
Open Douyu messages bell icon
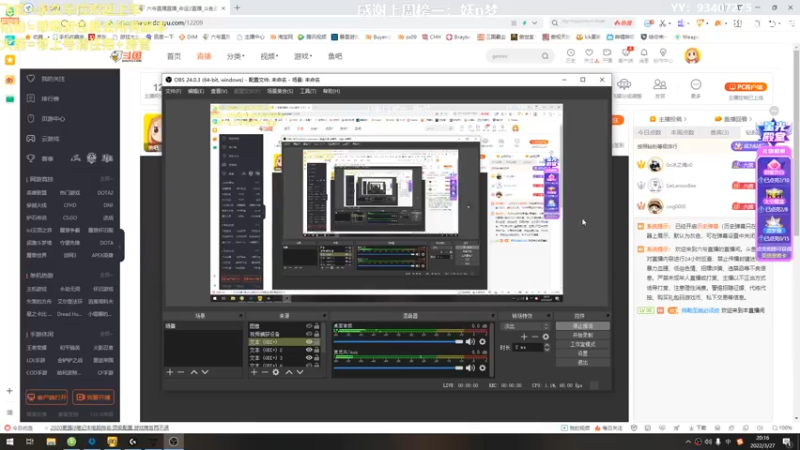(644, 53)
